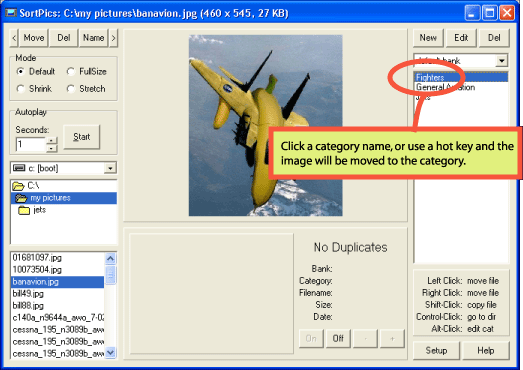Click the Edit category button
This screenshot has width=523, height=370.
click(x=461, y=38)
